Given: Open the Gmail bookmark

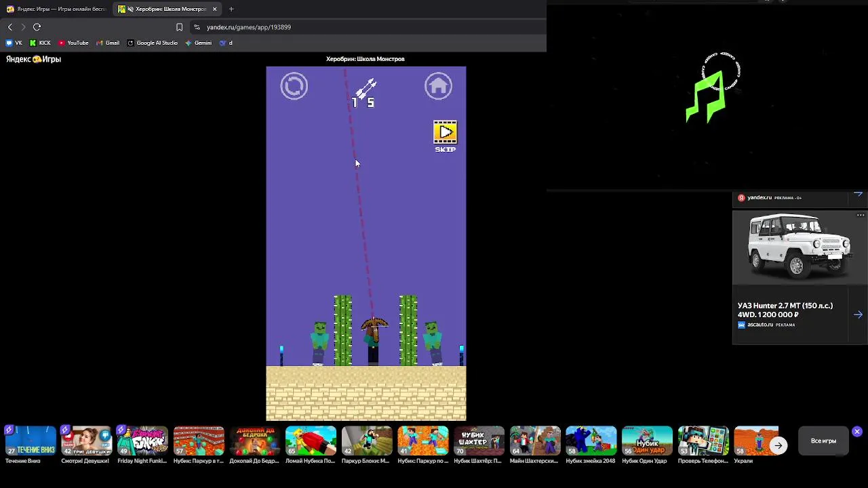Looking at the screenshot, I should pos(108,43).
